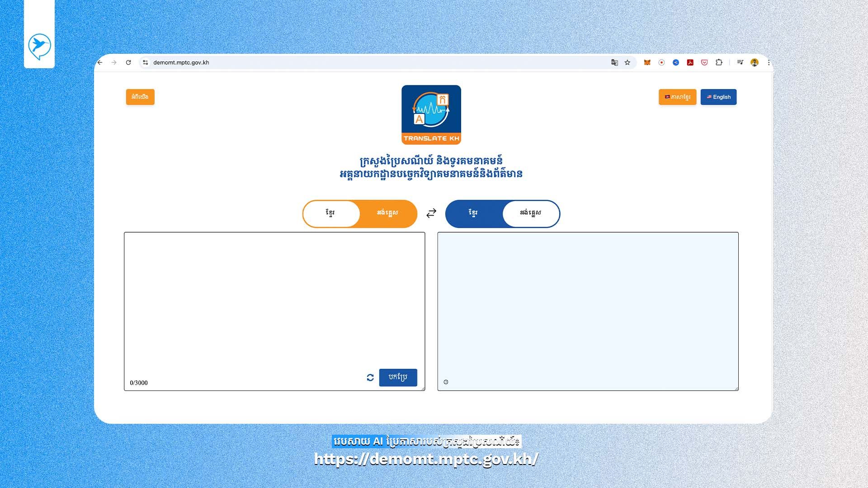The image size is (868, 488).
Task: Bookmark this page with the star icon
Action: [x=627, y=62]
